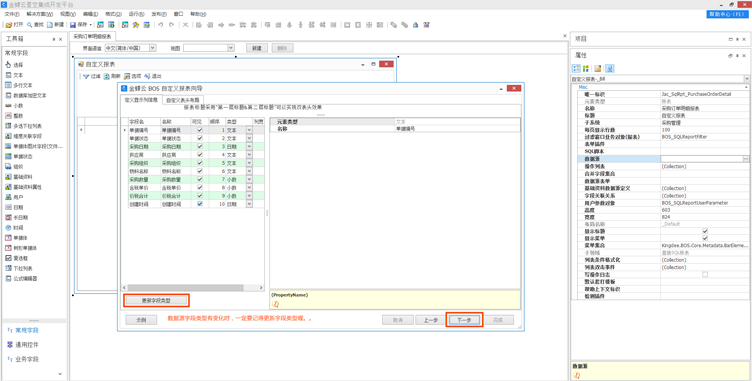Viewport: 752px width, 381px height.
Task: Click the 刷新 icon in the 自定义报表 window
Action: click(106, 76)
